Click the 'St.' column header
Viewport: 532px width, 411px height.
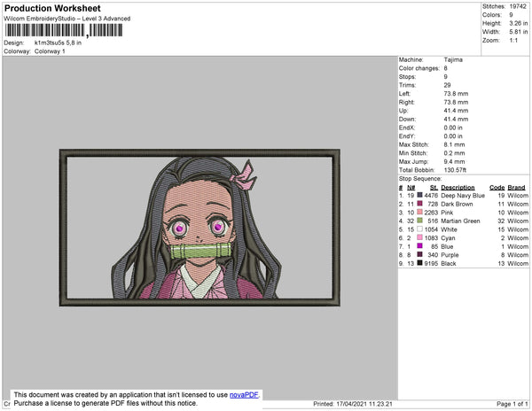coord(434,188)
